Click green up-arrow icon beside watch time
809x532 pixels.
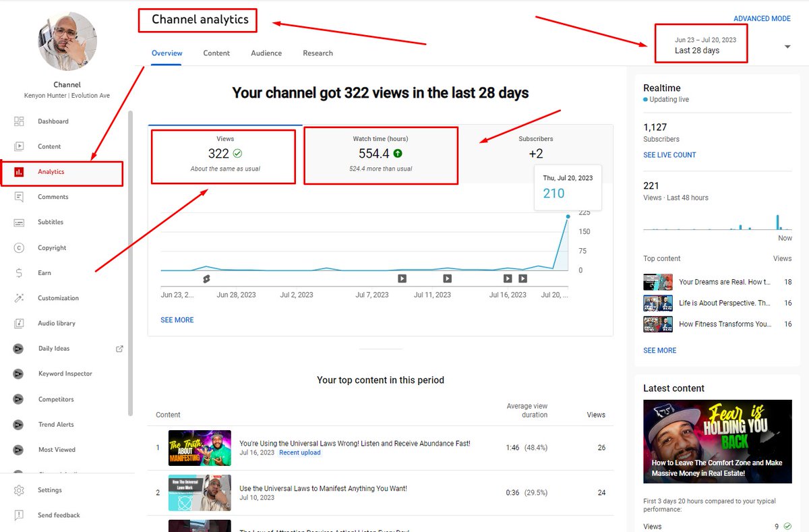coord(398,154)
